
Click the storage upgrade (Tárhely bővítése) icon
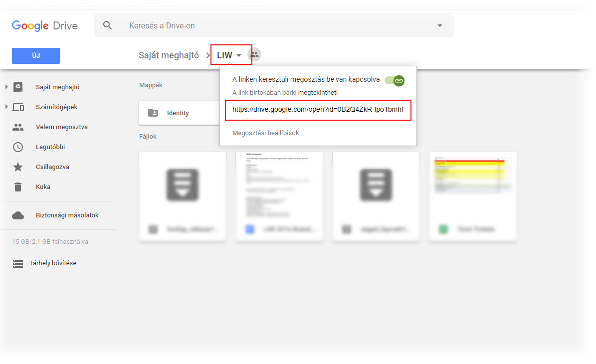click(x=18, y=263)
